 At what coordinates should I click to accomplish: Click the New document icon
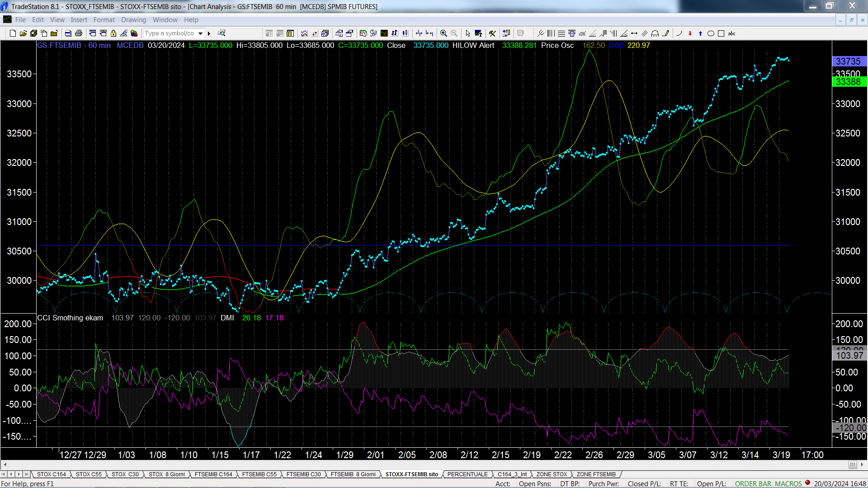pyautogui.click(x=13, y=33)
